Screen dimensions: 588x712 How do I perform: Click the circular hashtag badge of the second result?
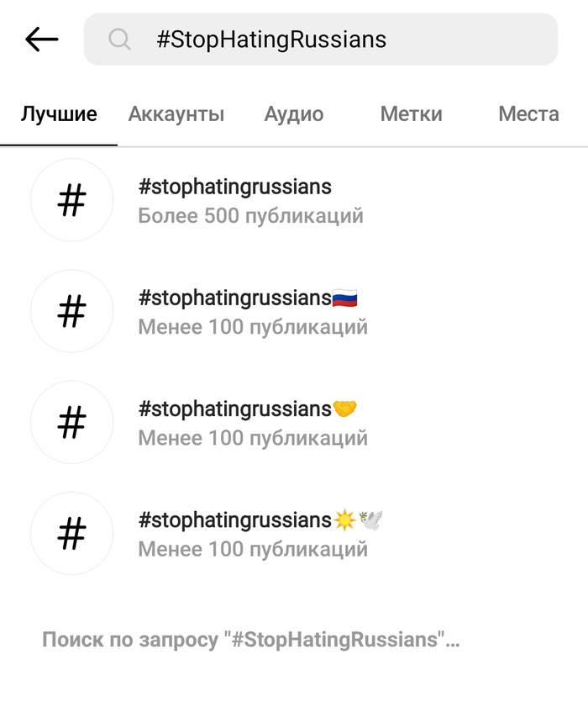[71, 311]
